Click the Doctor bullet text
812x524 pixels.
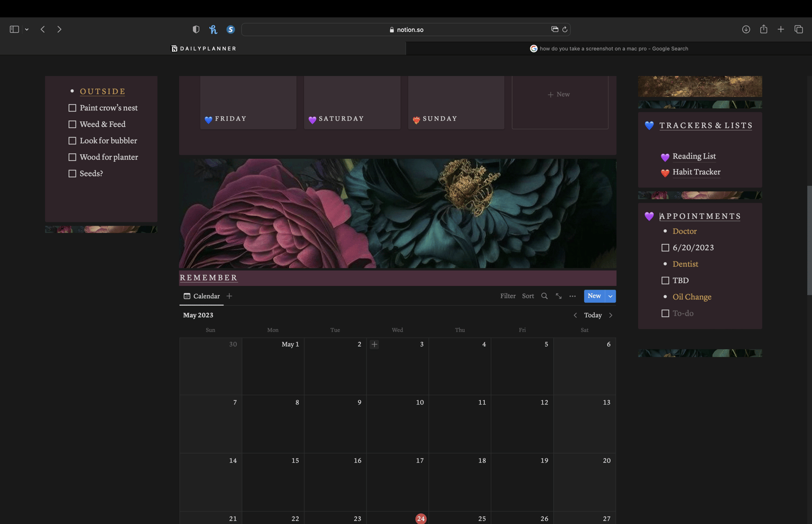click(x=685, y=231)
